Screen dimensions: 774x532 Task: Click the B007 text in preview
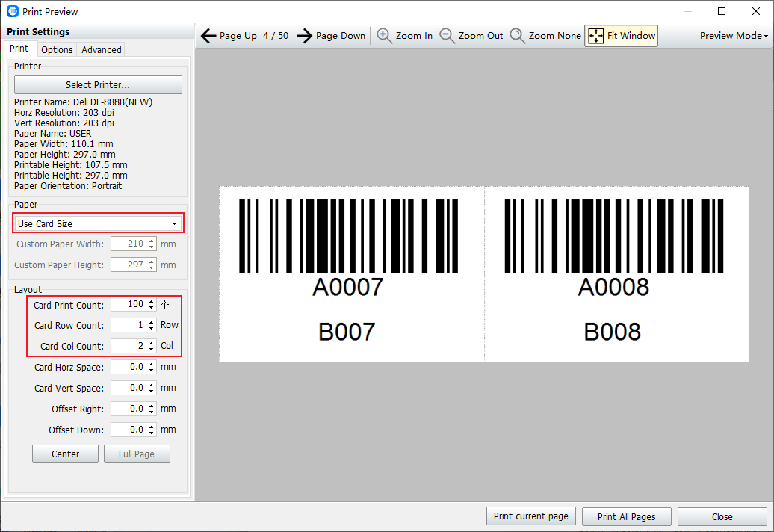point(347,332)
